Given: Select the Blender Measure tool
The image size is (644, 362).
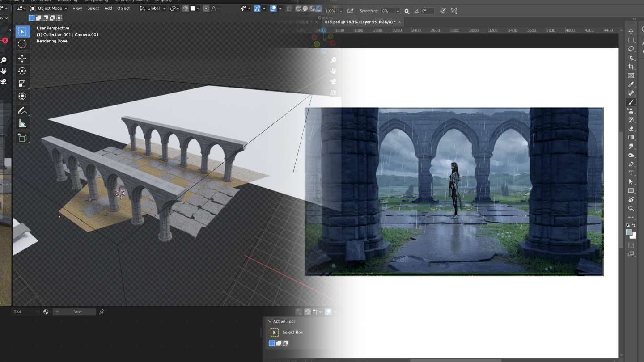Looking at the screenshot, I should [x=22, y=123].
